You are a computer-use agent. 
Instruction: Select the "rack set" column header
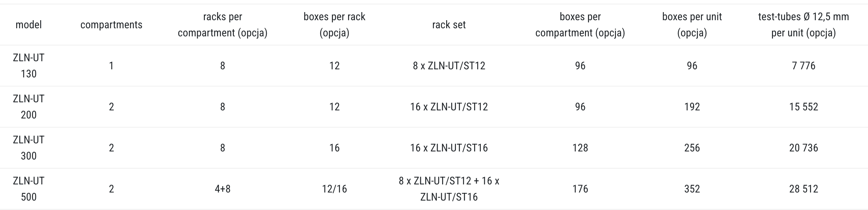coord(449,25)
